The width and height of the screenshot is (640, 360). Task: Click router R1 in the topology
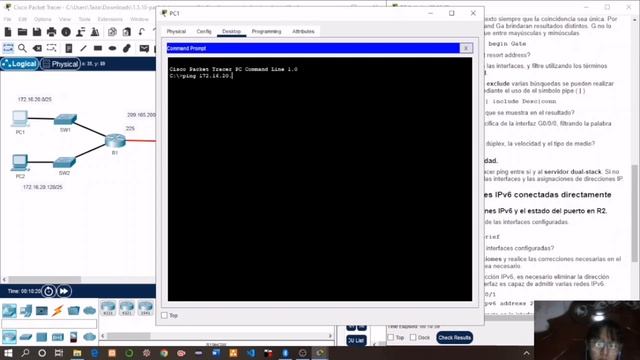click(115, 141)
